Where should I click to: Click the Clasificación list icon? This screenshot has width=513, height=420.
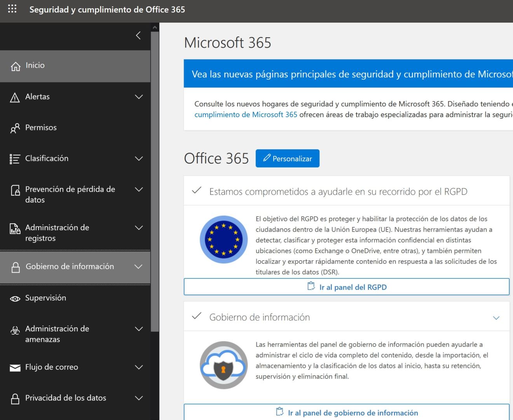[15, 159]
